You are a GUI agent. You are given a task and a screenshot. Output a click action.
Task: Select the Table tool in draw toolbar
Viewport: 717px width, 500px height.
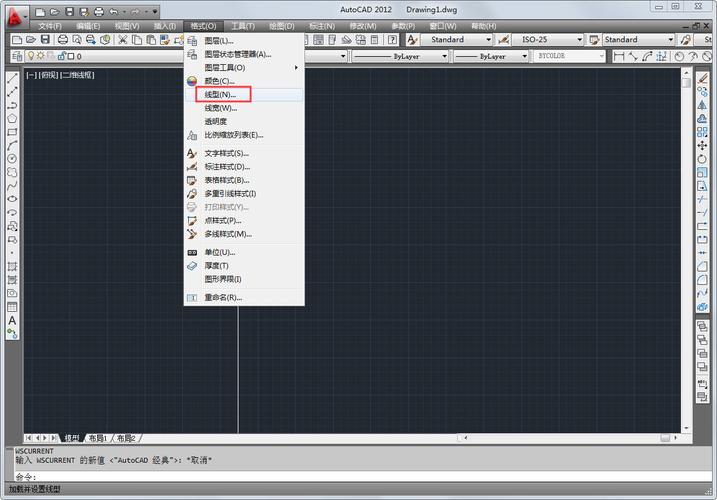(x=12, y=306)
